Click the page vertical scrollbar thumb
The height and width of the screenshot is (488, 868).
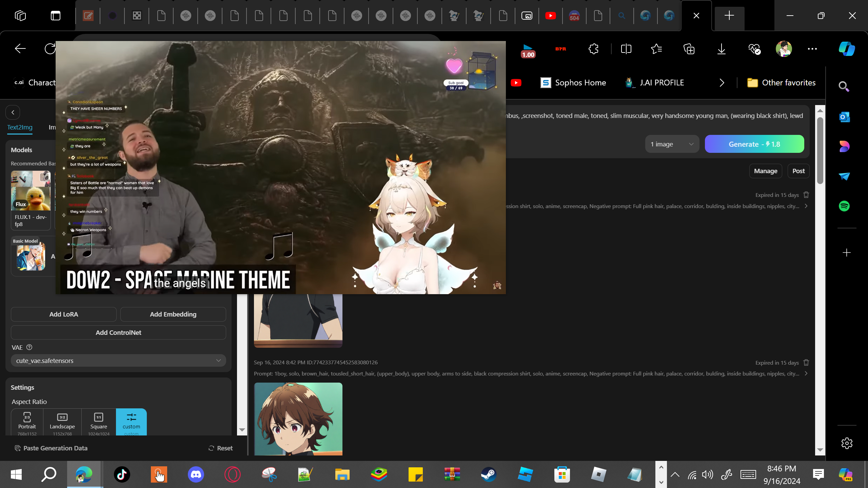click(x=820, y=151)
